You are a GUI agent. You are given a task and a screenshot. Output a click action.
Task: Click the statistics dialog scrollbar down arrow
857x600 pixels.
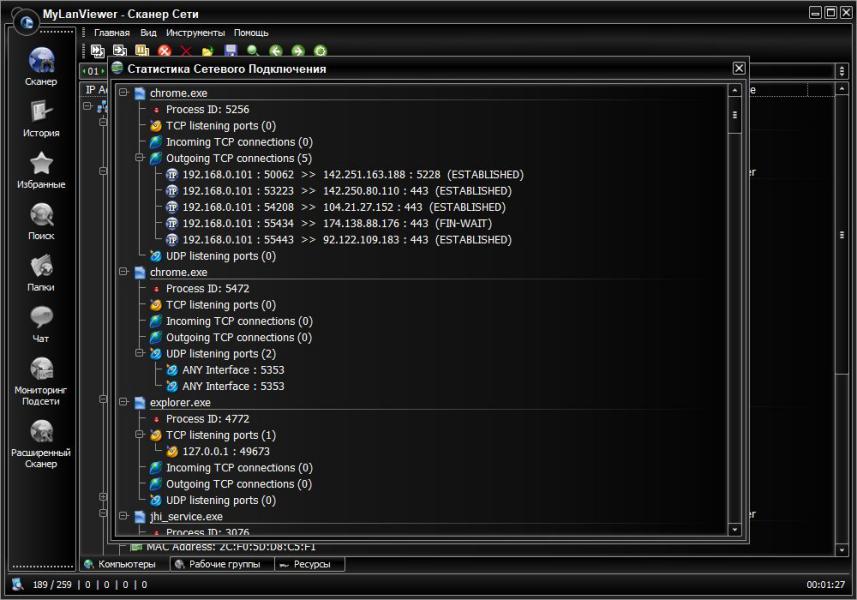click(735, 528)
